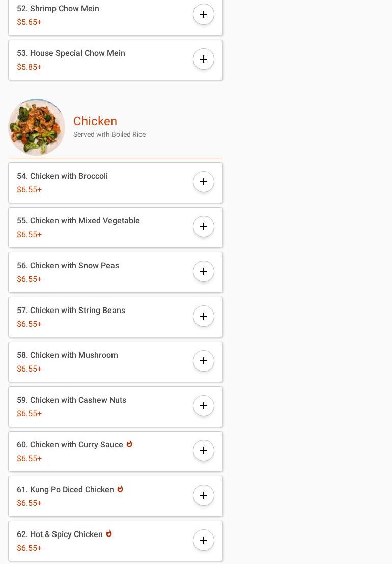
Task: Click plus icon for Chicken with Broccoli
Action: (204, 182)
